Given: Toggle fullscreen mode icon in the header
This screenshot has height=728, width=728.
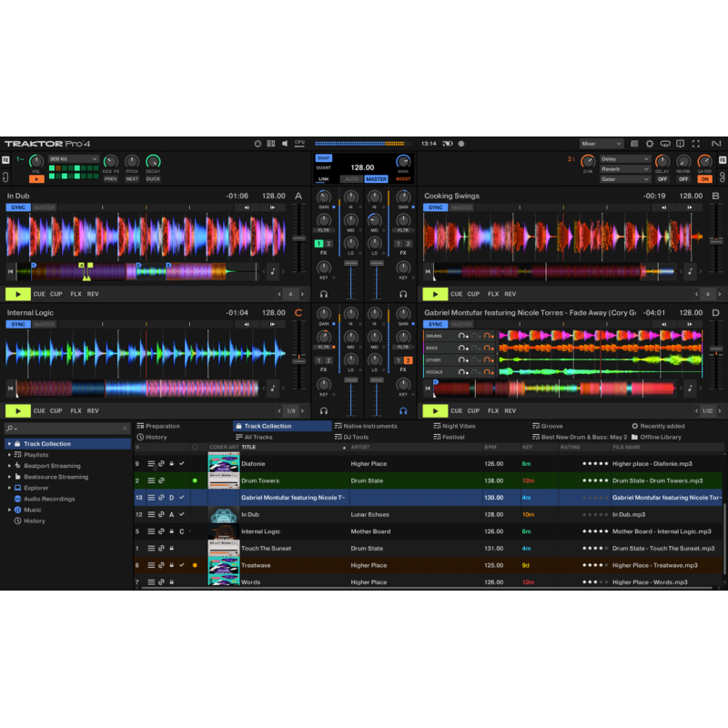Looking at the screenshot, I should pos(695,144).
